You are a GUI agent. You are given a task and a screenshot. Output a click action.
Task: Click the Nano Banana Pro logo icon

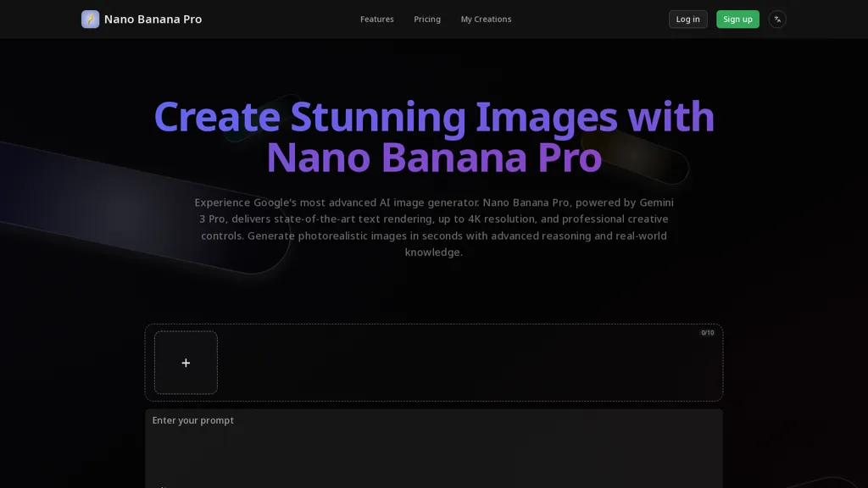point(90,19)
